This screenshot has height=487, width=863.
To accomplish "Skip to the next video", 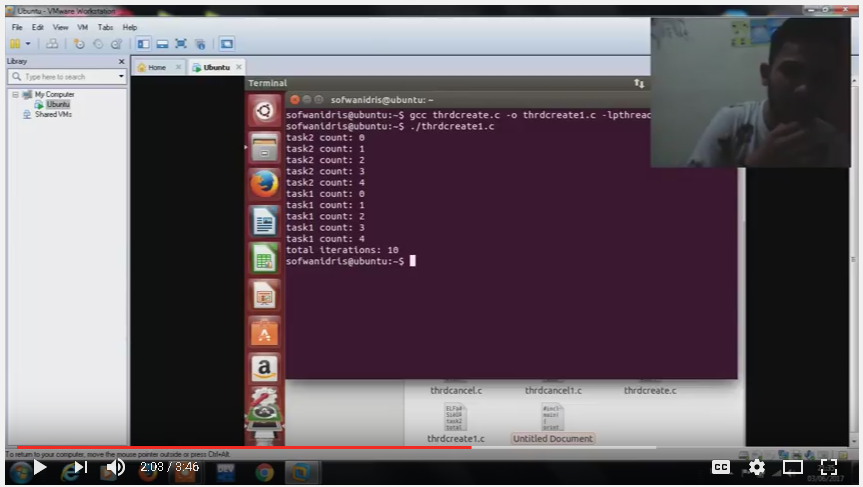I will (x=81, y=467).
